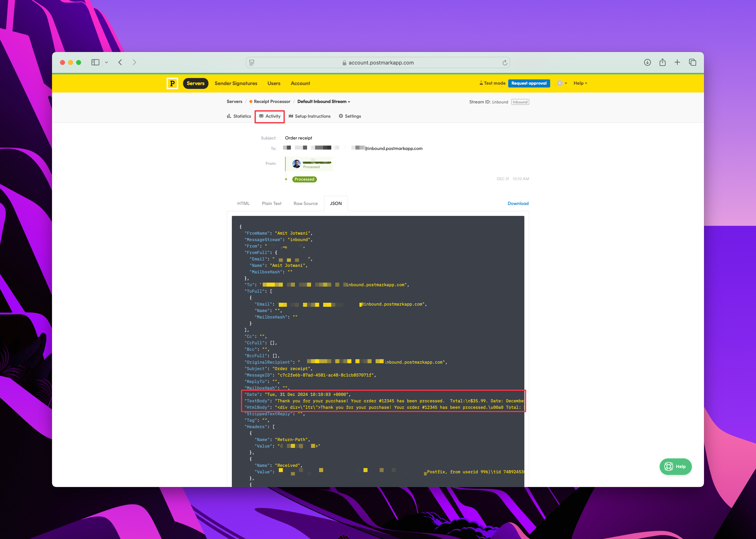Screen dimensions: 756x539
Task: Click the Download link
Action: pos(518,203)
